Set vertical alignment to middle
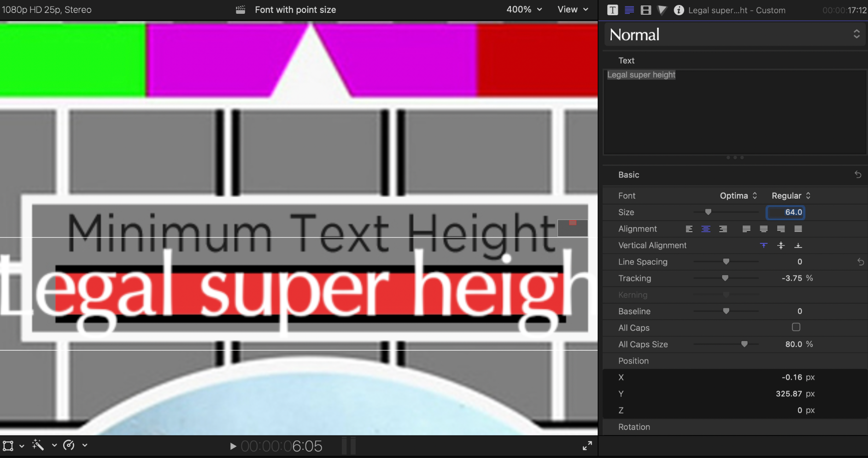Screen dimensions: 868x458 [781, 246]
